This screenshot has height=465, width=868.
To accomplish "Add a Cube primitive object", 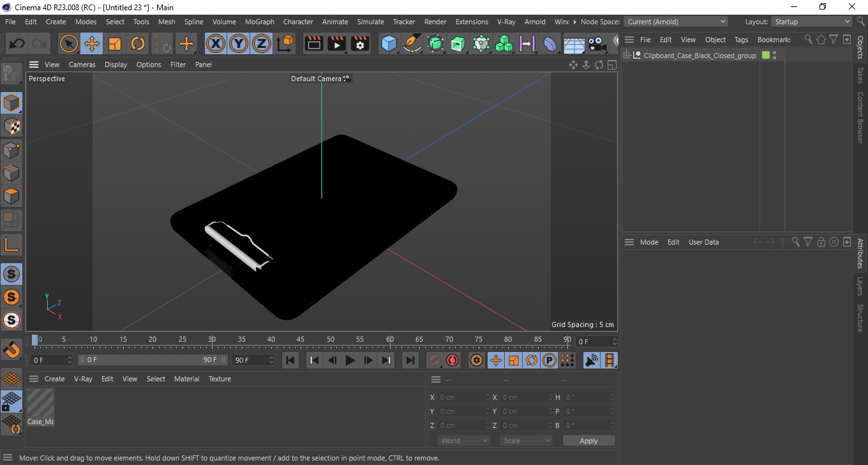I will pyautogui.click(x=389, y=43).
